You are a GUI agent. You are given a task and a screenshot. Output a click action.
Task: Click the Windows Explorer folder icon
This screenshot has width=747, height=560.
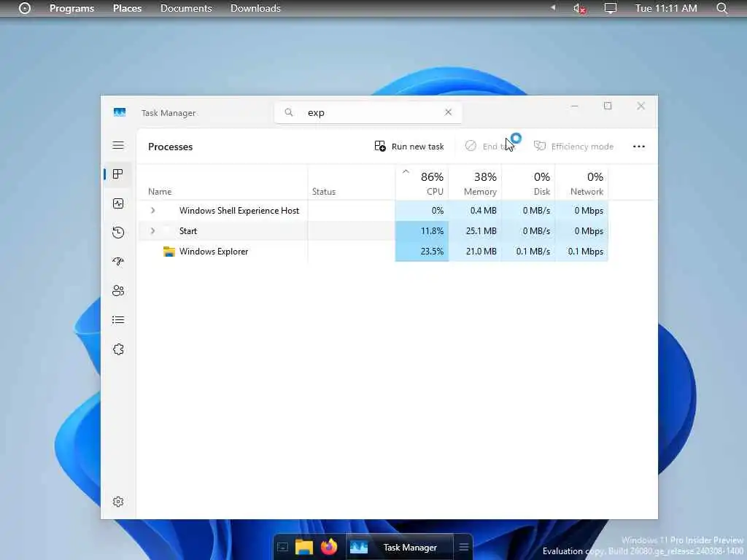point(169,252)
